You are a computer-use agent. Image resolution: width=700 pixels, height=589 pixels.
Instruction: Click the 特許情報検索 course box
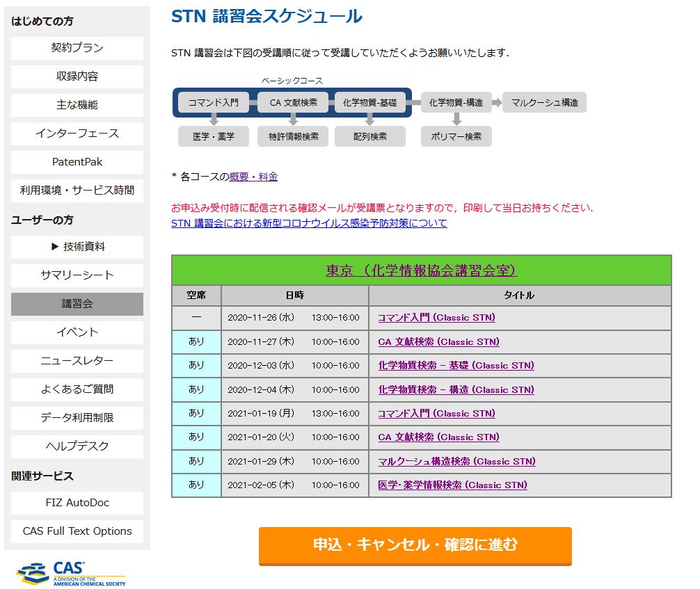294,136
